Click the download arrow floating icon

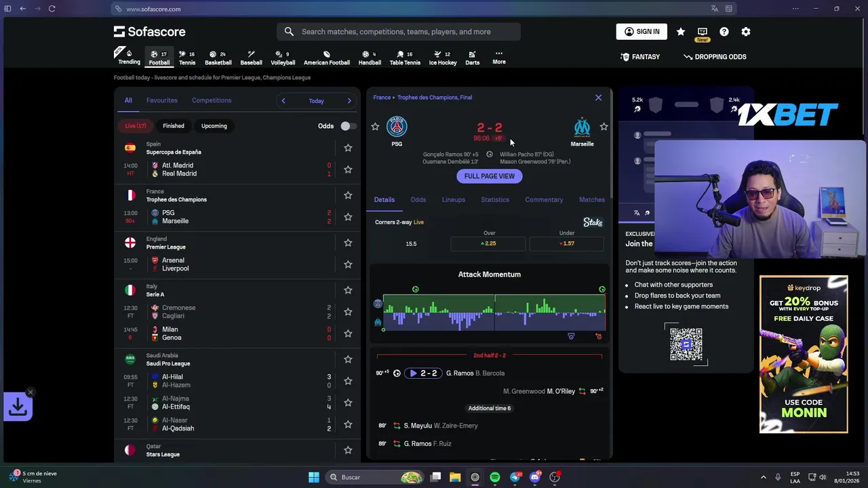(18, 407)
